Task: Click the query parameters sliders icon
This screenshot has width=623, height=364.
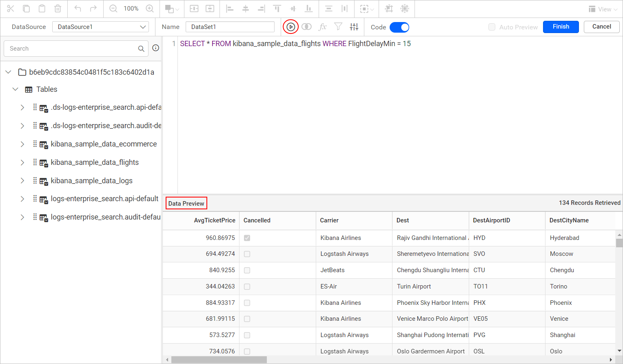Action: click(354, 27)
